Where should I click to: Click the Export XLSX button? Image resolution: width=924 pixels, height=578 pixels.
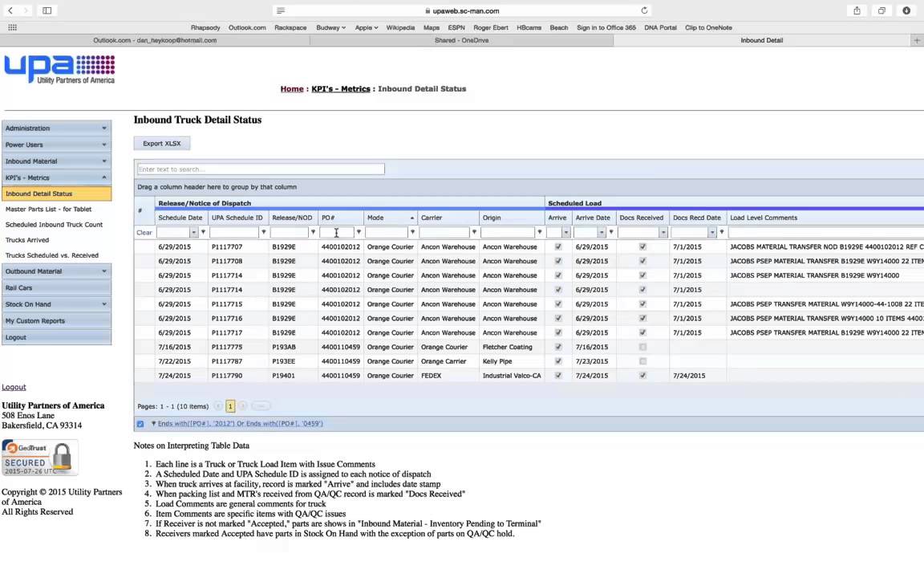(162, 144)
